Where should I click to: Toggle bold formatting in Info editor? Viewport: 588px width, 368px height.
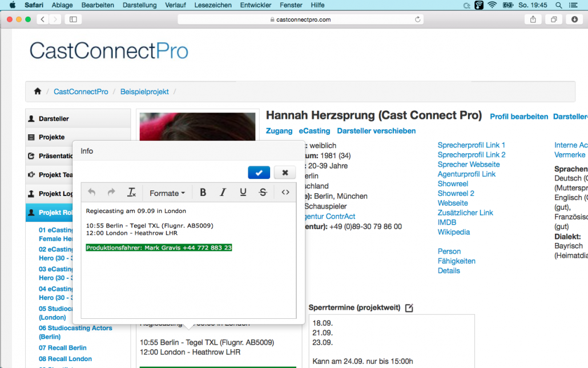[x=203, y=193]
